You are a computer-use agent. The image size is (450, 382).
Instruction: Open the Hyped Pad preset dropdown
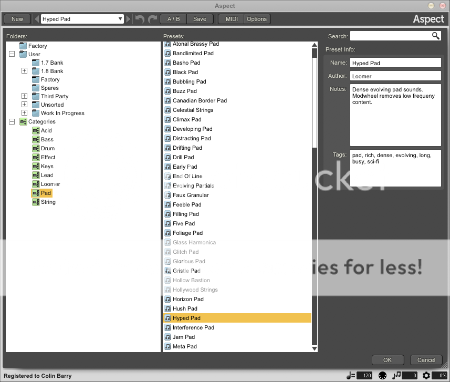120,19
